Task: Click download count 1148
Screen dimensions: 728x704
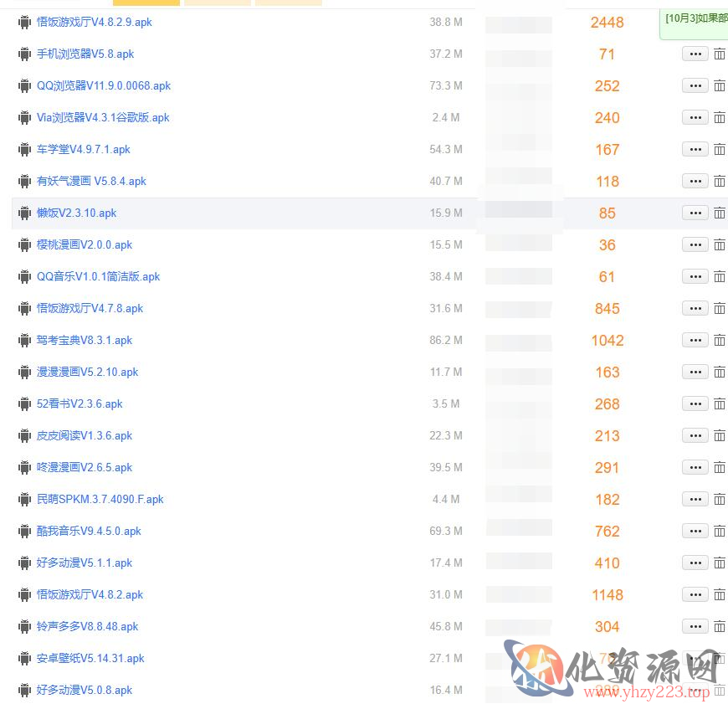Action: tap(608, 595)
